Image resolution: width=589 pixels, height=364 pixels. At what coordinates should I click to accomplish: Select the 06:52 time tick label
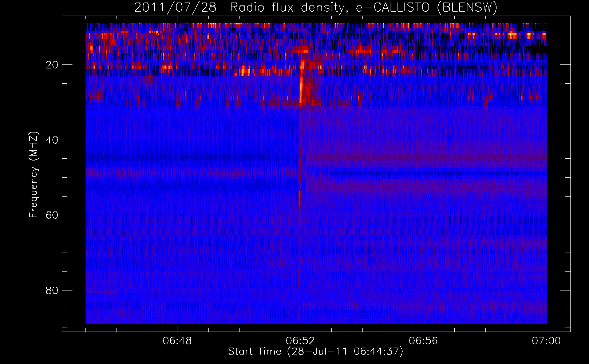point(300,341)
